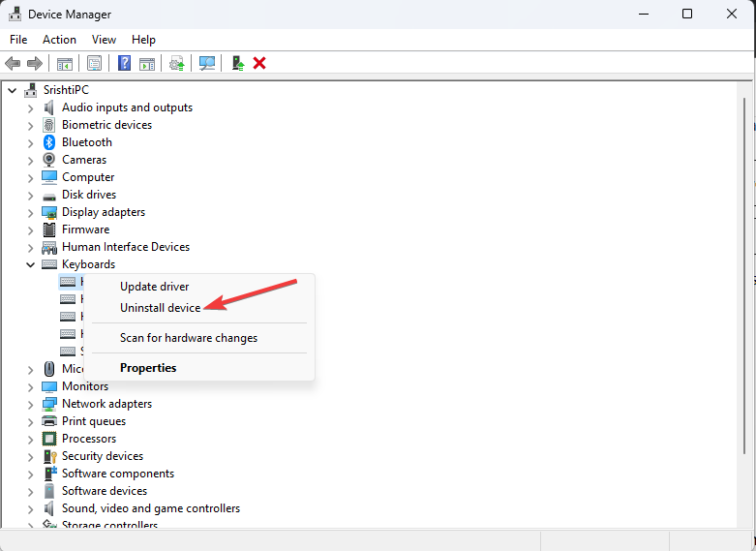The image size is (756, 551).
Task: Expand the Cameras chevron
Action: pos(30,161)
